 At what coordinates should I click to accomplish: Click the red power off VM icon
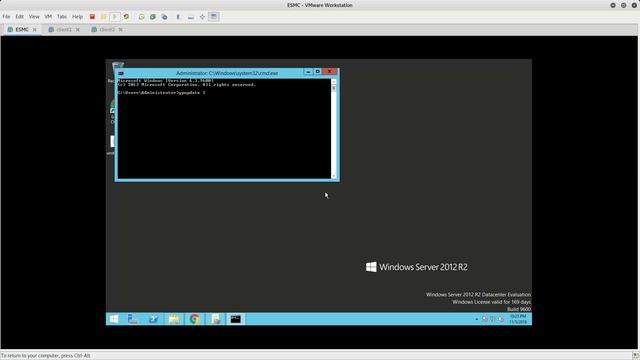pos(92,17)
